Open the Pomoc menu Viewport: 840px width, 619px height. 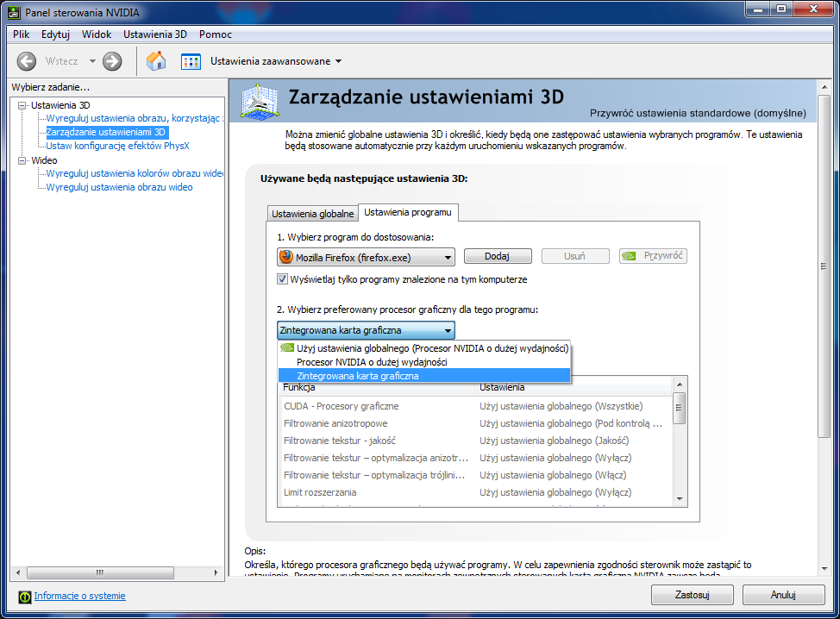pyautogui.click(x=216, y=34)
